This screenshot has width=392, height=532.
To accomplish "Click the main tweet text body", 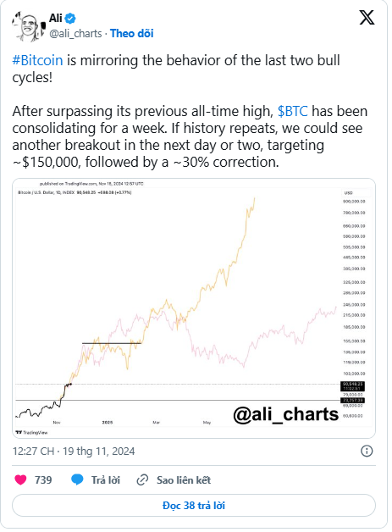I will click(190, 111).
